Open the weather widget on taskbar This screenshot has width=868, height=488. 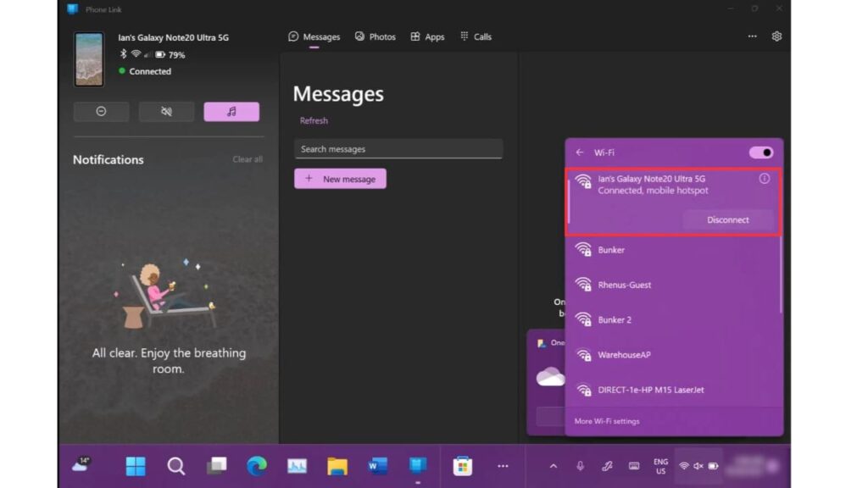pos(81,465)
